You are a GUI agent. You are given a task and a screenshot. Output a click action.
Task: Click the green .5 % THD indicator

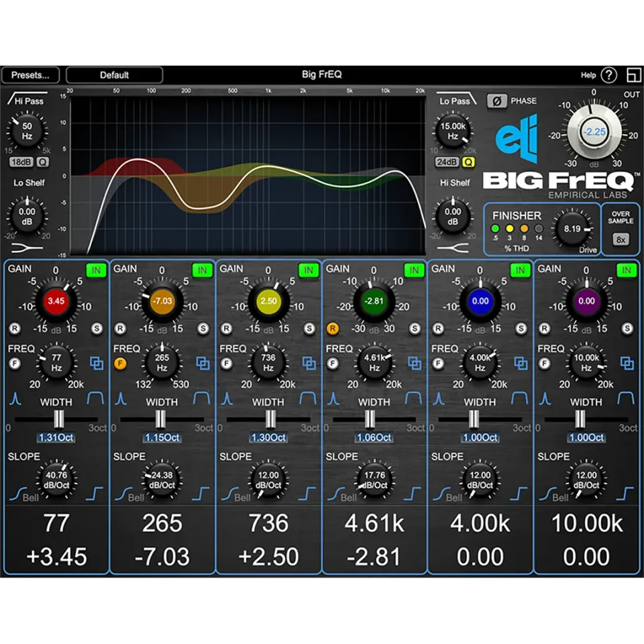495,228
